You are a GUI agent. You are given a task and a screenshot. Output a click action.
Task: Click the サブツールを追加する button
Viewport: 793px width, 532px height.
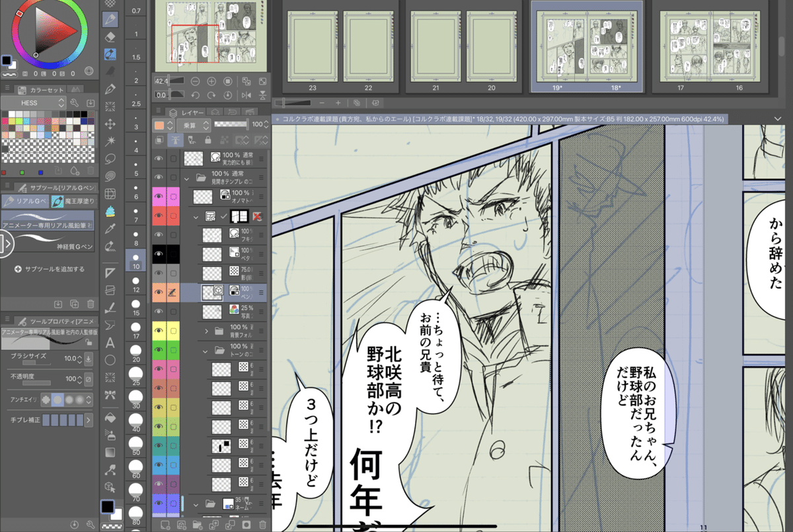tap(50, 268)
